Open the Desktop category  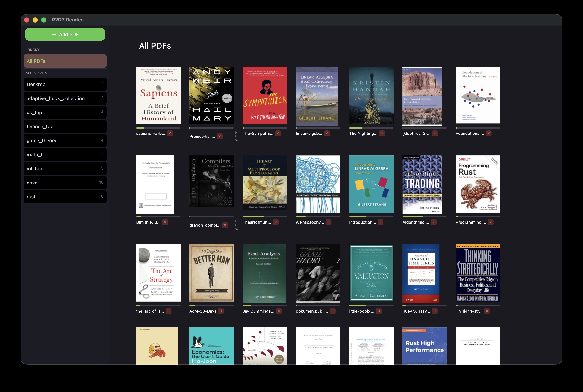coord(65,84)
